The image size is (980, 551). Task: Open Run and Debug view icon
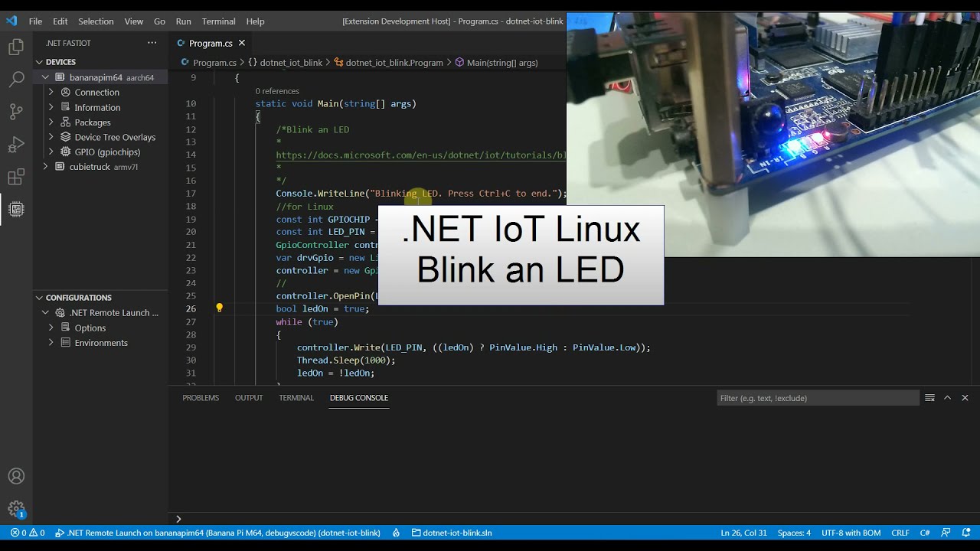pos(16,145)
